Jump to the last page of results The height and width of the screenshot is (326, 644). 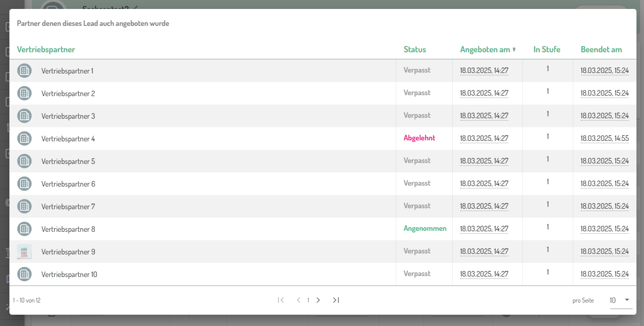pos(336,300)
